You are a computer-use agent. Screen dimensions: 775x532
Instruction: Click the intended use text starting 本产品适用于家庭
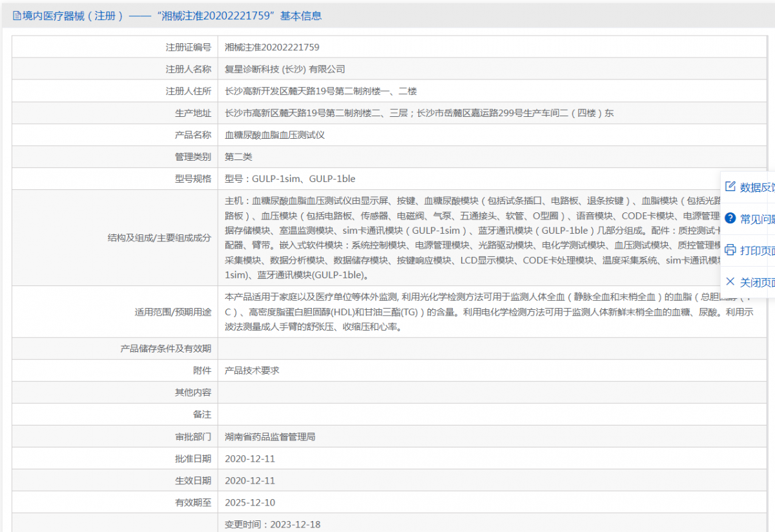click(x=489, y=312)
